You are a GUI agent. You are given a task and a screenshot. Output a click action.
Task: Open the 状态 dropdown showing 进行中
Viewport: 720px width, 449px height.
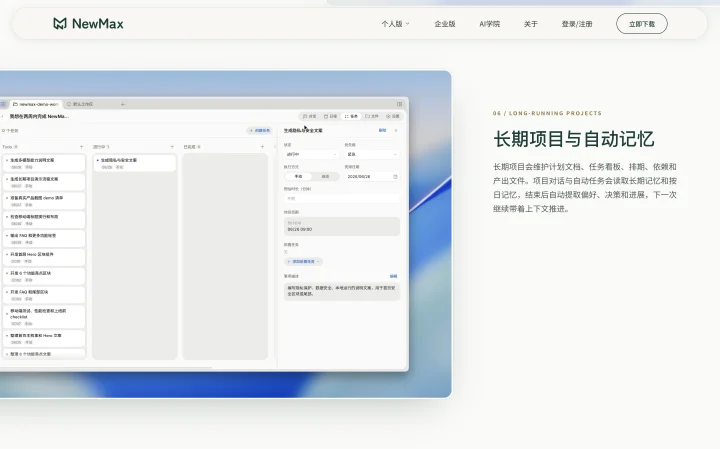tap(311, 154)
